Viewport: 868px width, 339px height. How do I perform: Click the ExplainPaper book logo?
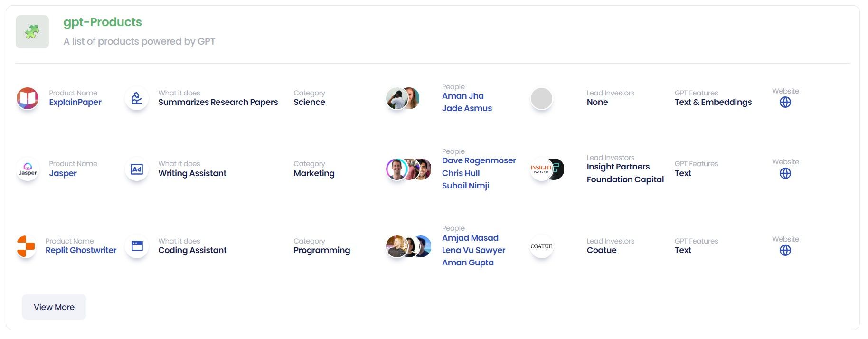coord(28,98)
